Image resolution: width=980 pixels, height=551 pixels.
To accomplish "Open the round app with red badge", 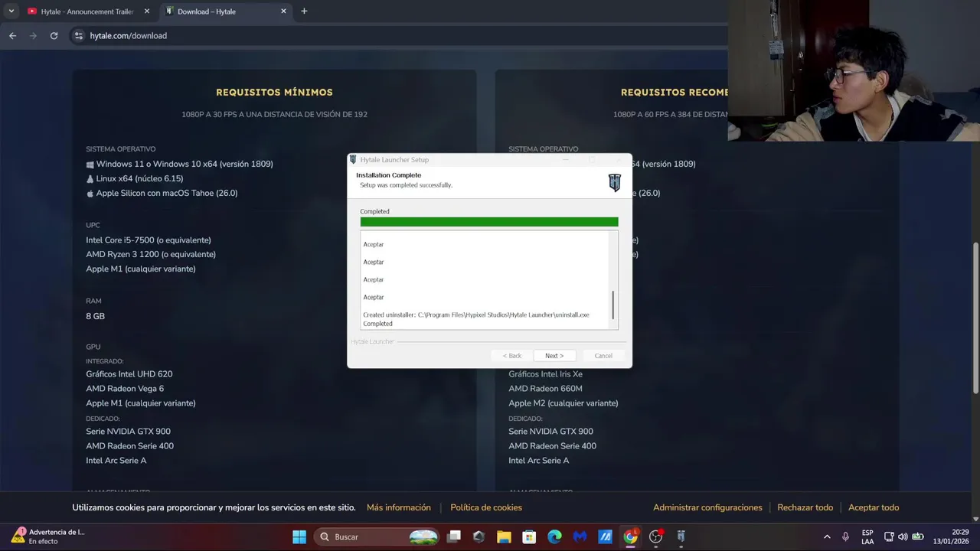I will [x=655, y=536].
